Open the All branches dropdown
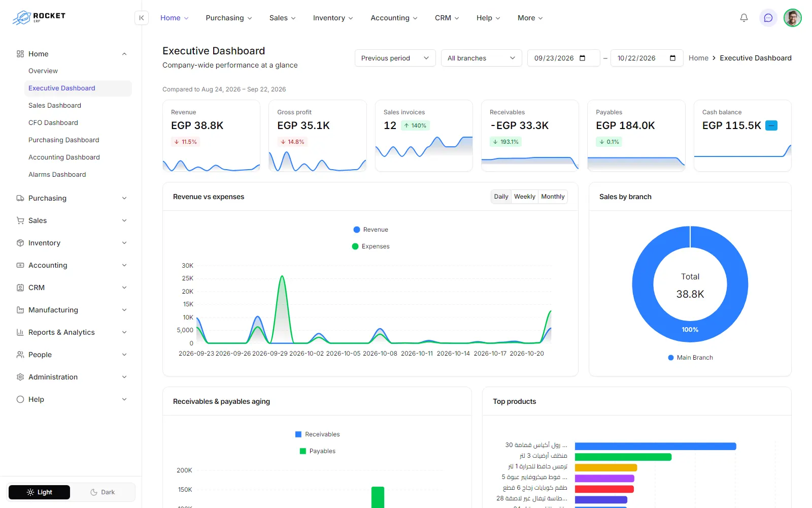Viewport: 812px width, 508px height. 482,58
